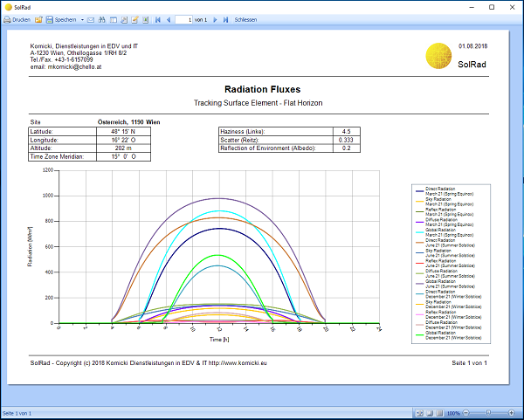
Task: Click the Drucken print button
Action: pyautogui.click(x=17, y=18)
